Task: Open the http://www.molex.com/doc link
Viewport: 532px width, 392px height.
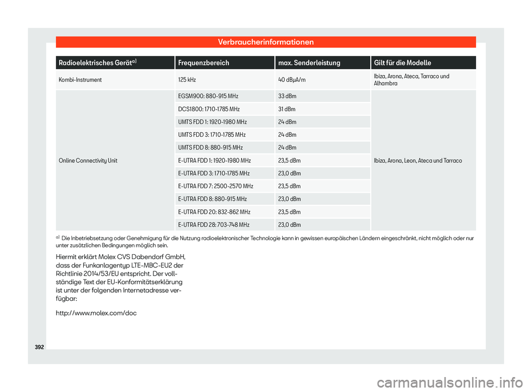Action: tap(96, 313)
